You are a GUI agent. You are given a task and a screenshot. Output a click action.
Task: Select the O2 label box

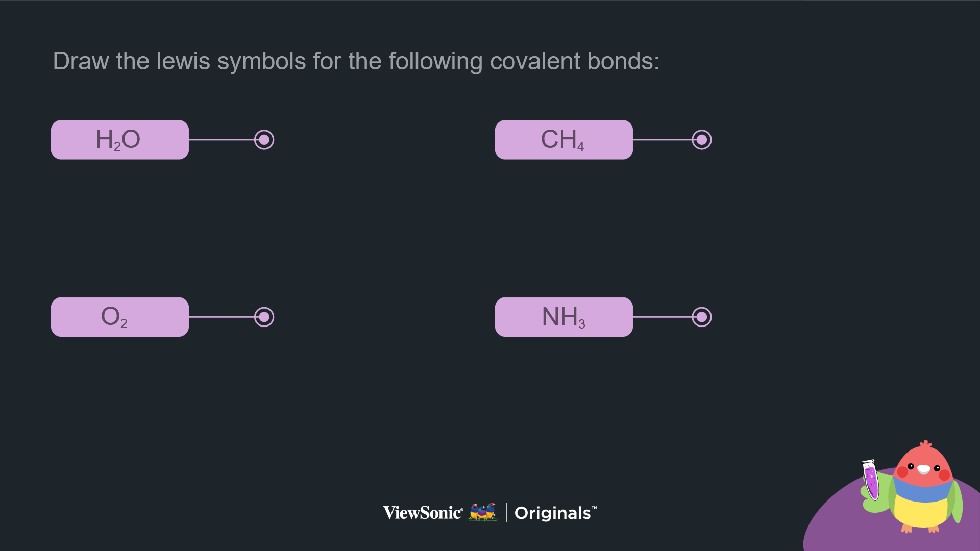tap(120, 317)
